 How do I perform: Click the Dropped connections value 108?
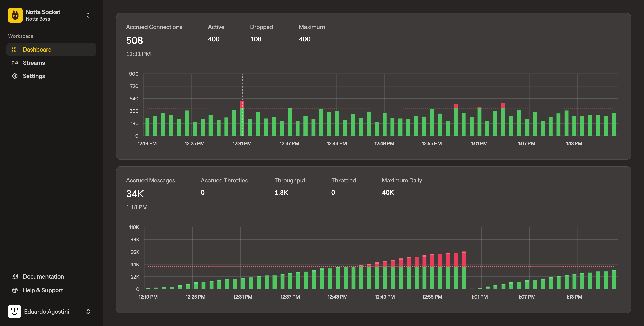pyautogui.click(x=256, y=39)
